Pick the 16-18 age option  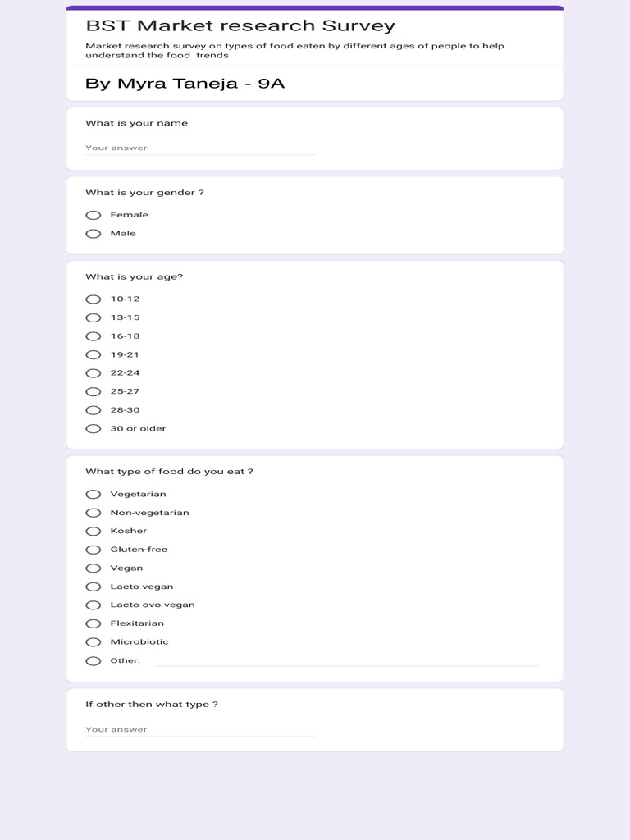[x=94, y=336]
